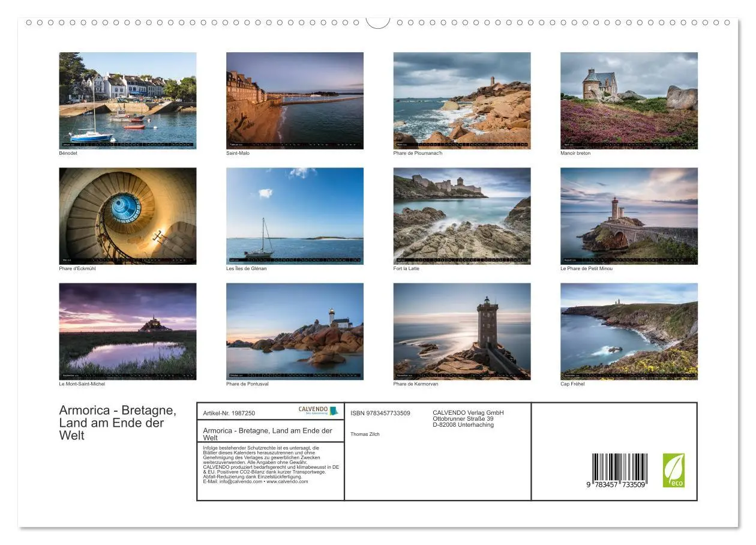The height and width of the screenshot is (545, 756).
Task: Open the Phare de Kermorvan lighthouse photo
Action: (462, 331)
